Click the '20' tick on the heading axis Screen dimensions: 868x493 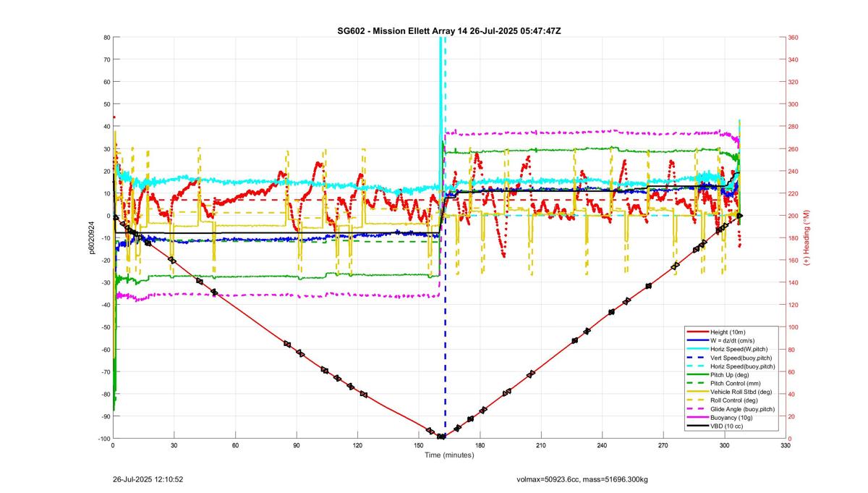click(x=791, y=416)
